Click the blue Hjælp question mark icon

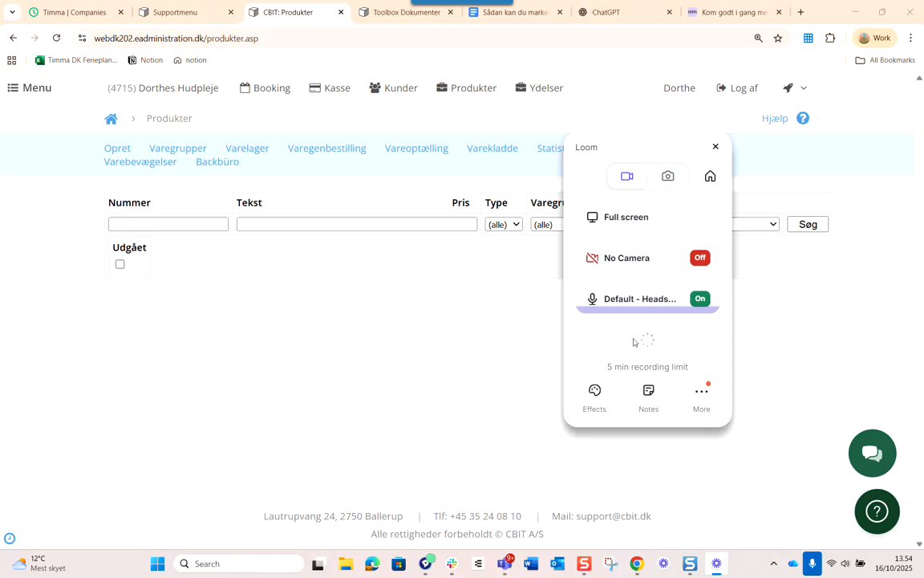pos(803,118)
